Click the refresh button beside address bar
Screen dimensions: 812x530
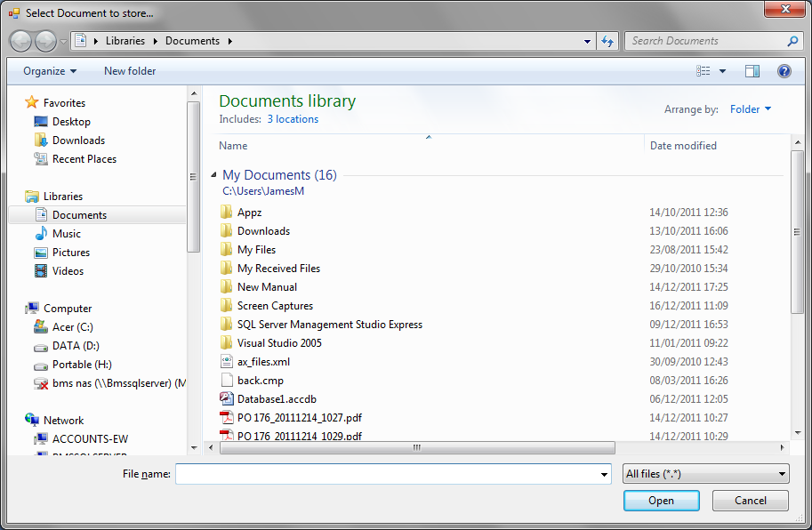pyautogui.click(x=608, y=41)
